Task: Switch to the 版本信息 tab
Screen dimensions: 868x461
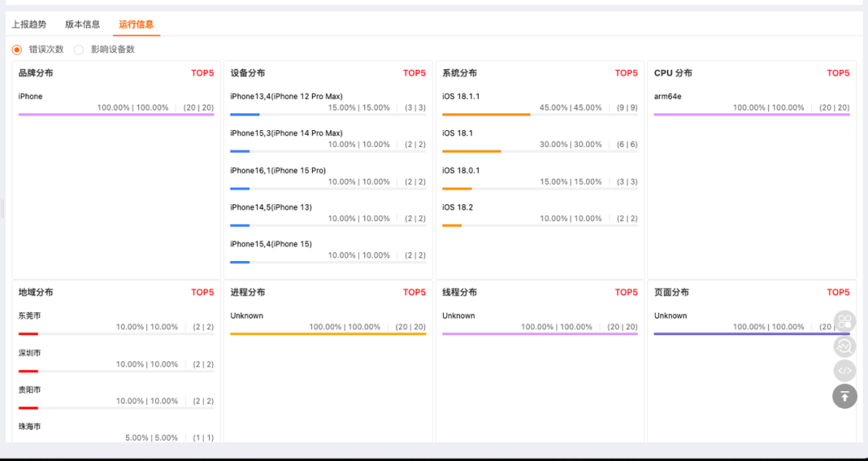Action: tap(83, 24)
